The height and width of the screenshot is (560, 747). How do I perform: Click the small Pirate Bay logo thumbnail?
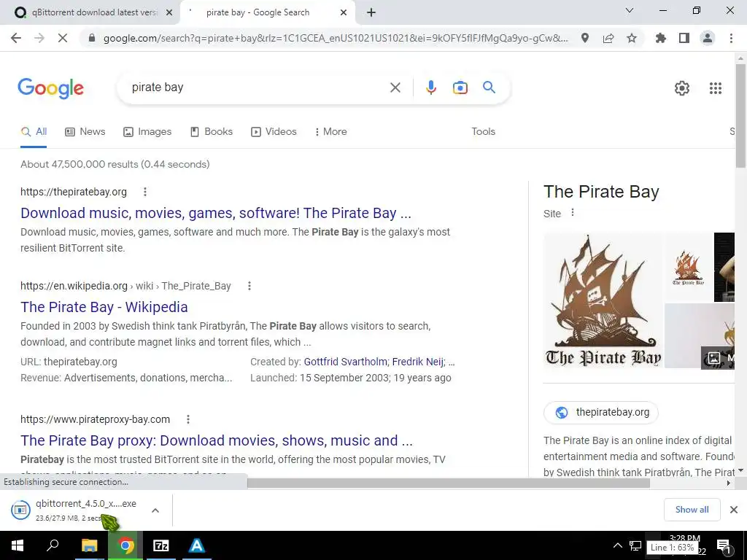coord(688,267)
